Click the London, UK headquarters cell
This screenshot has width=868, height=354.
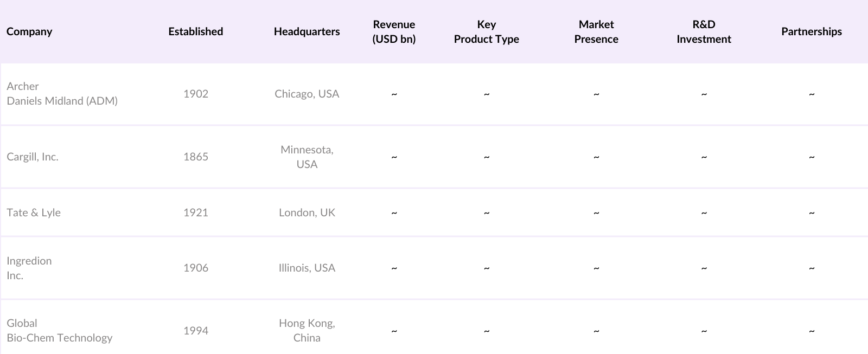click(x=307, y=213)
